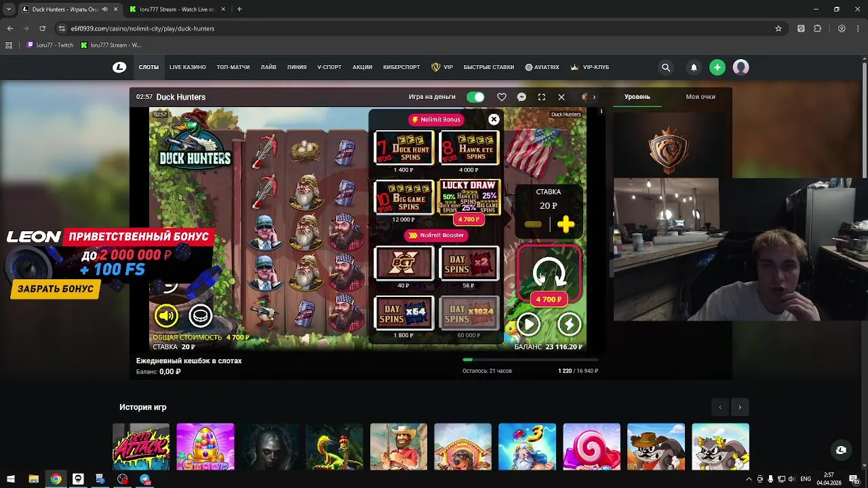Click ЗАБРАТЬ БОНУС banner button
Viewport: 868px width, 488px height.
coord(56,289)
